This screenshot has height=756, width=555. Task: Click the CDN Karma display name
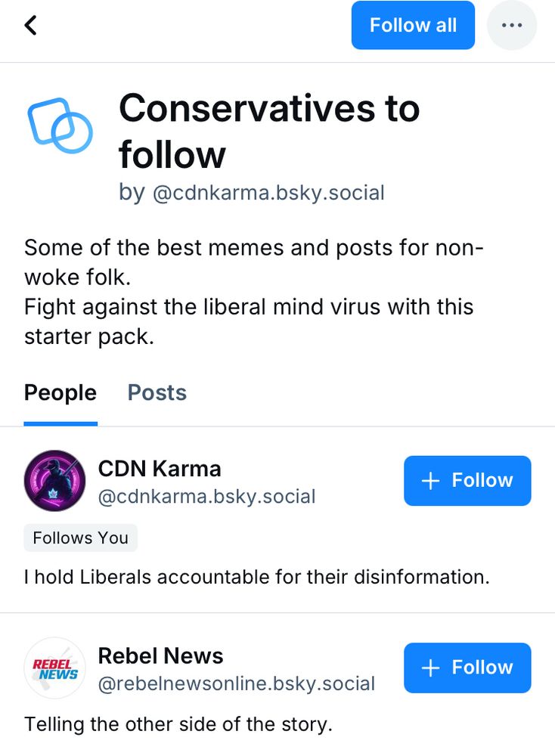160,469
